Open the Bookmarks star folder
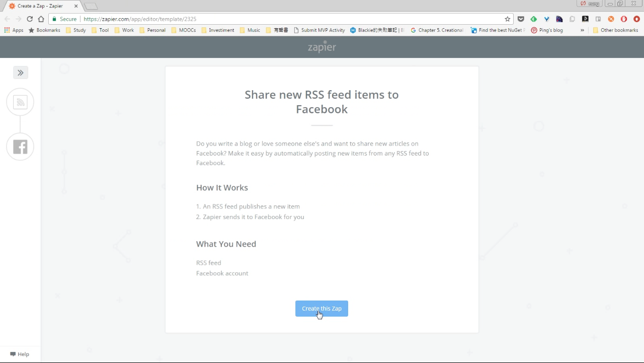This screenshot has height=363, width=644. (x=44, y=30)
